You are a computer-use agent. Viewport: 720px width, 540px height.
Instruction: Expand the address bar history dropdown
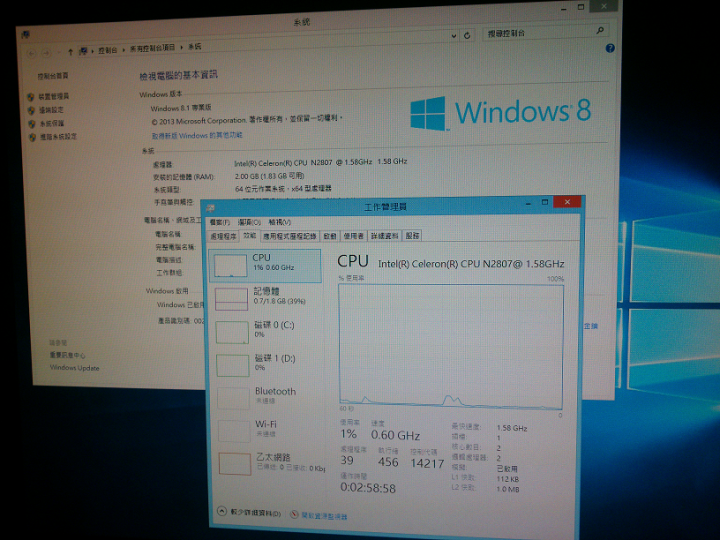454,36
